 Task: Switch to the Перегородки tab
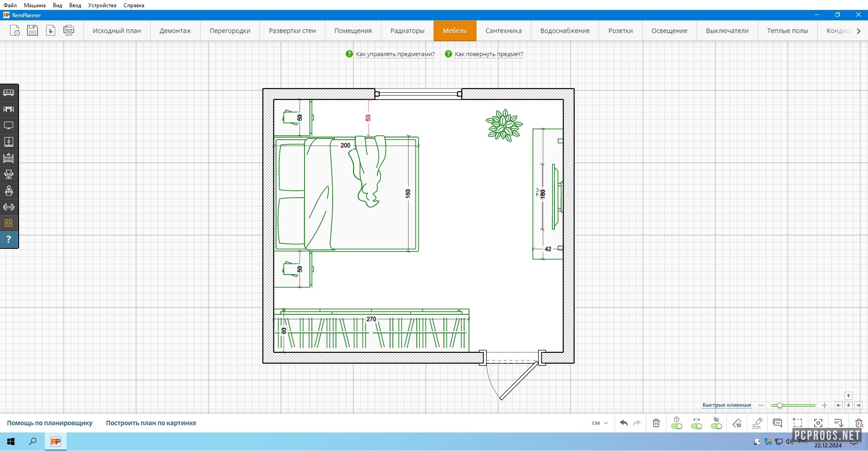[x=230, y=31]
